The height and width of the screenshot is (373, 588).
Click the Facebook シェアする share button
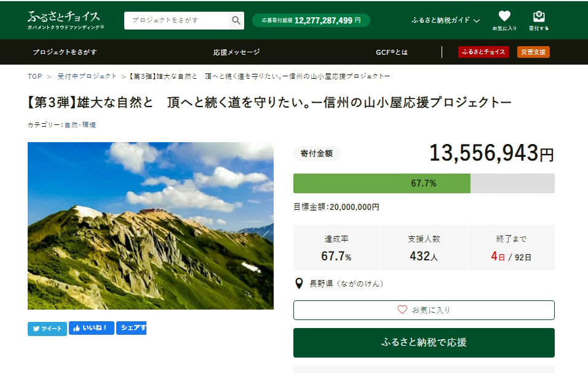click(131, 328)
